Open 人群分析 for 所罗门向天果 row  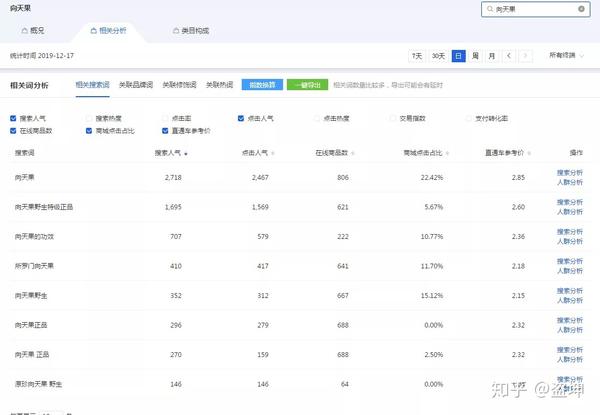click(569, 271)
